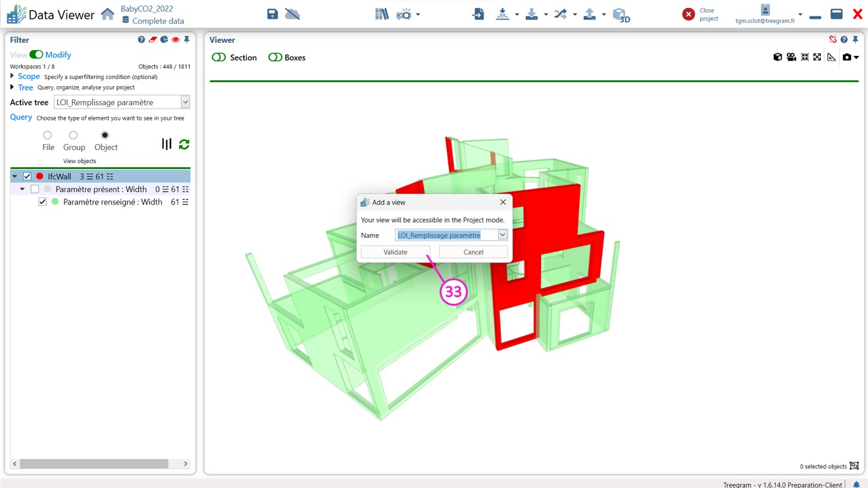Open the Active tree dropdown
The height and width of the screenshot is (488, 868).
(185, 102)
